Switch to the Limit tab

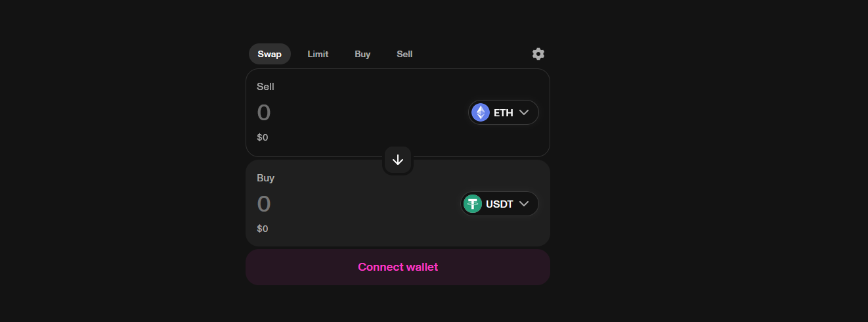[x=318, y=54]
